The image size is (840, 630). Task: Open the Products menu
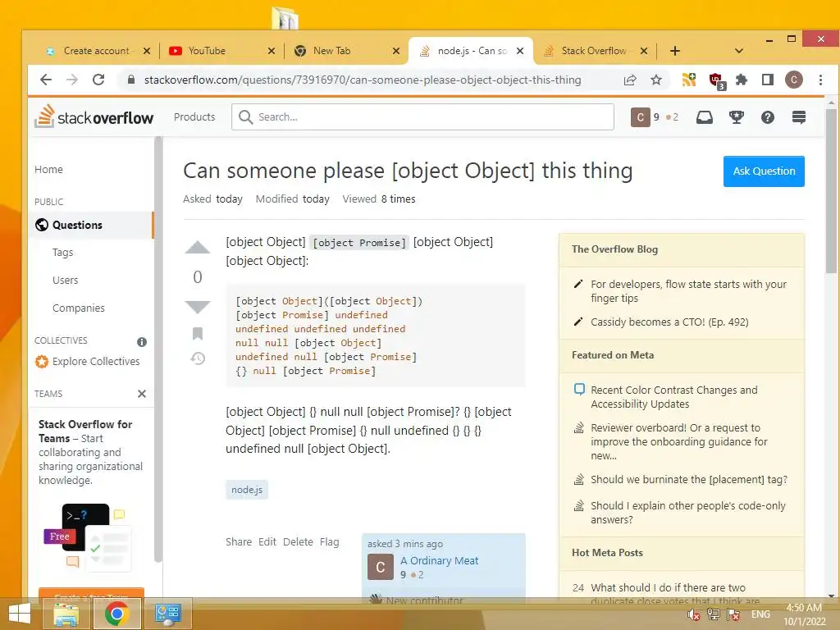194,116
